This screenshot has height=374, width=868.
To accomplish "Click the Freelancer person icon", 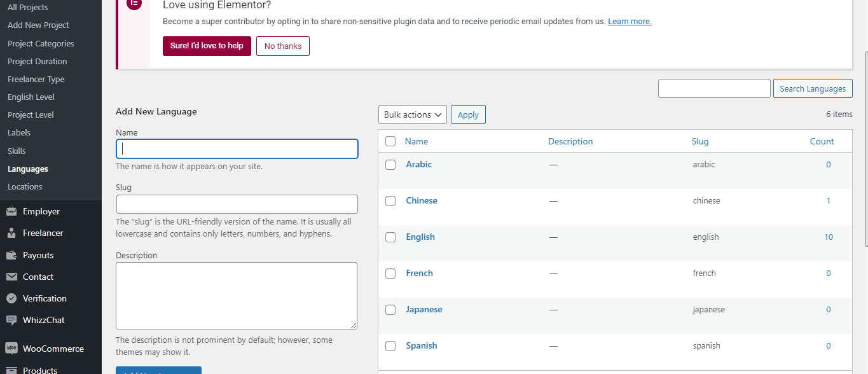I will [11, 233].
